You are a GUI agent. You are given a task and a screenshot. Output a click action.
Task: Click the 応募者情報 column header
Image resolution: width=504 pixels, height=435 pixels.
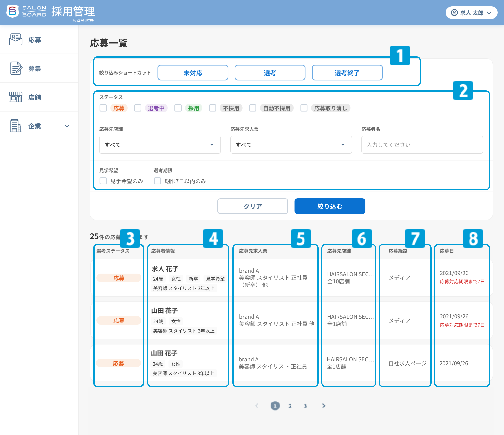163,251
